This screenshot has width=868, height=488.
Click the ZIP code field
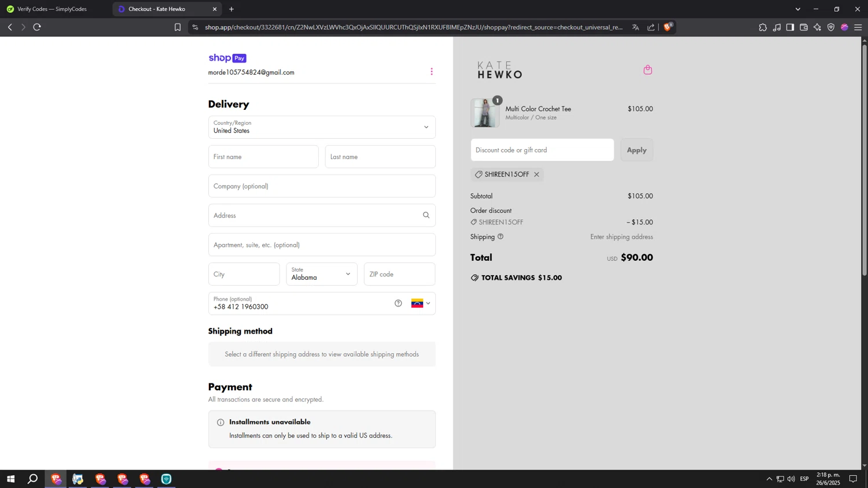pos(399,274)
